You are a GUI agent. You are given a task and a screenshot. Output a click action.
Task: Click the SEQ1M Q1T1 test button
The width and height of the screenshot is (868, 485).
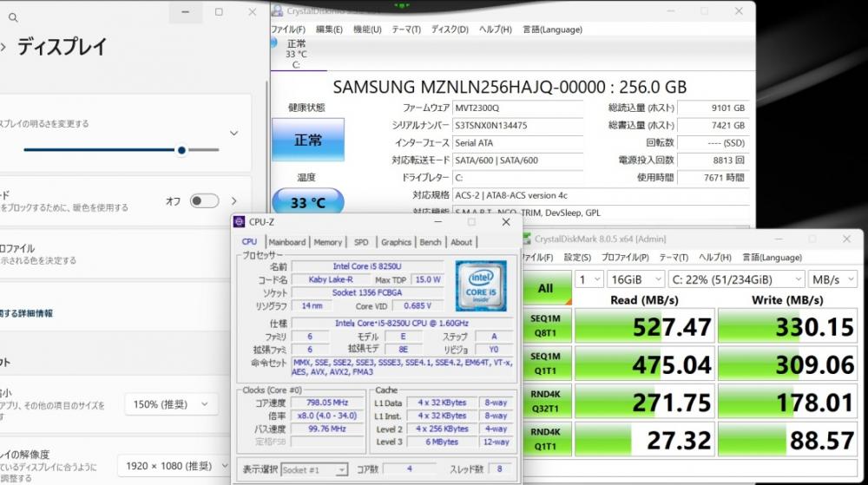point(546,364)
